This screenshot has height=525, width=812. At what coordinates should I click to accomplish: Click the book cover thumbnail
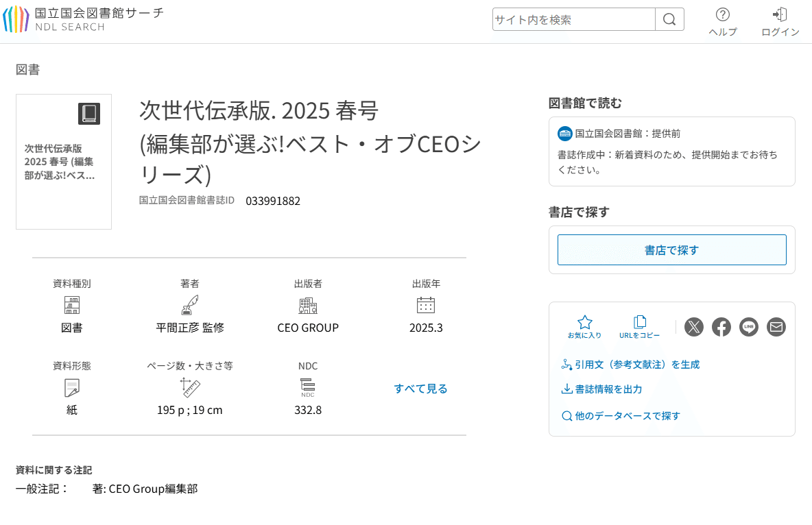point(64,162)
